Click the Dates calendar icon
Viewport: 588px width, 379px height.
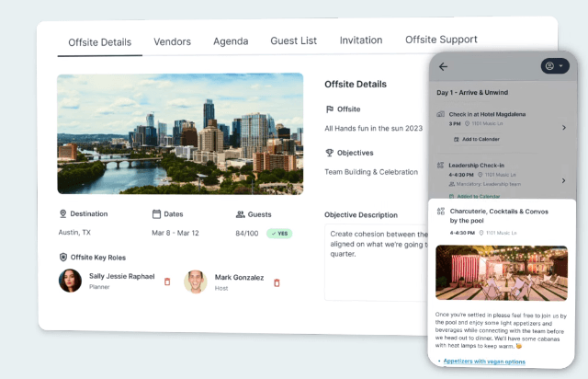(156, 214)
